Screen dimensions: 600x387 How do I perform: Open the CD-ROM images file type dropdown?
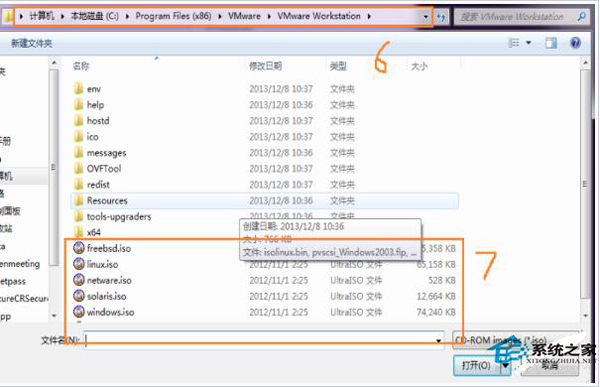coord(515,340)
